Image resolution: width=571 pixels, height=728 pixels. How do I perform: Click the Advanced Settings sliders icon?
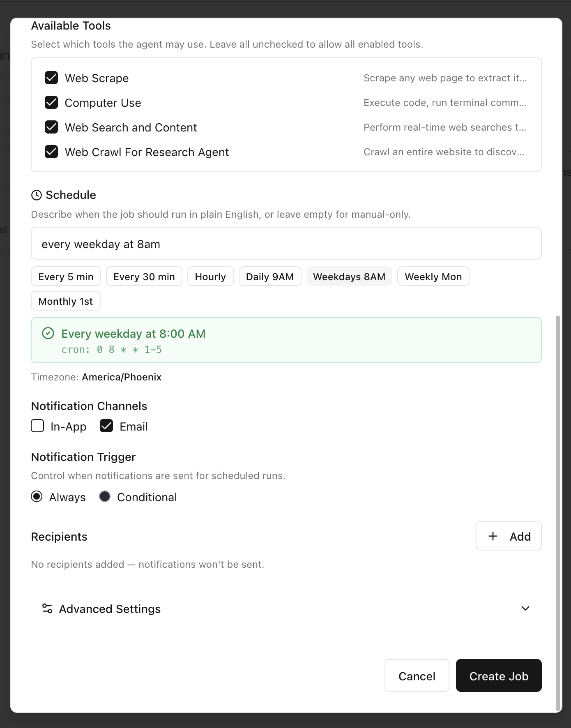47,608
